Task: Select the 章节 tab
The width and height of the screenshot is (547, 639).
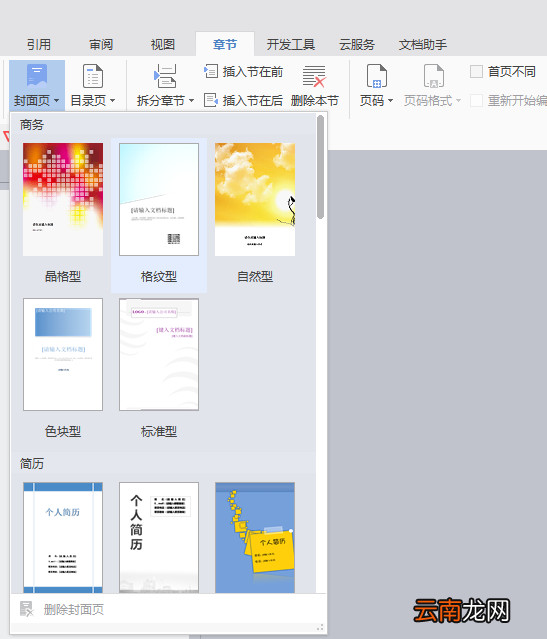Action: point(225,44)
